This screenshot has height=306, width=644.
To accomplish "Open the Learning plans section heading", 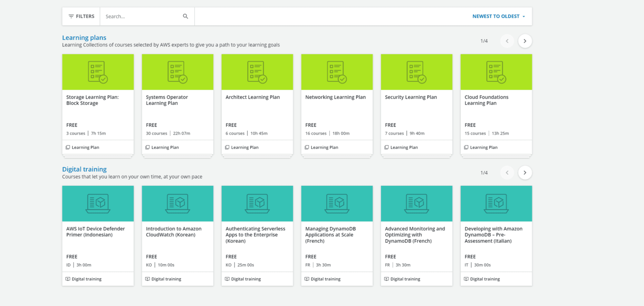I will tap(84, 38).
